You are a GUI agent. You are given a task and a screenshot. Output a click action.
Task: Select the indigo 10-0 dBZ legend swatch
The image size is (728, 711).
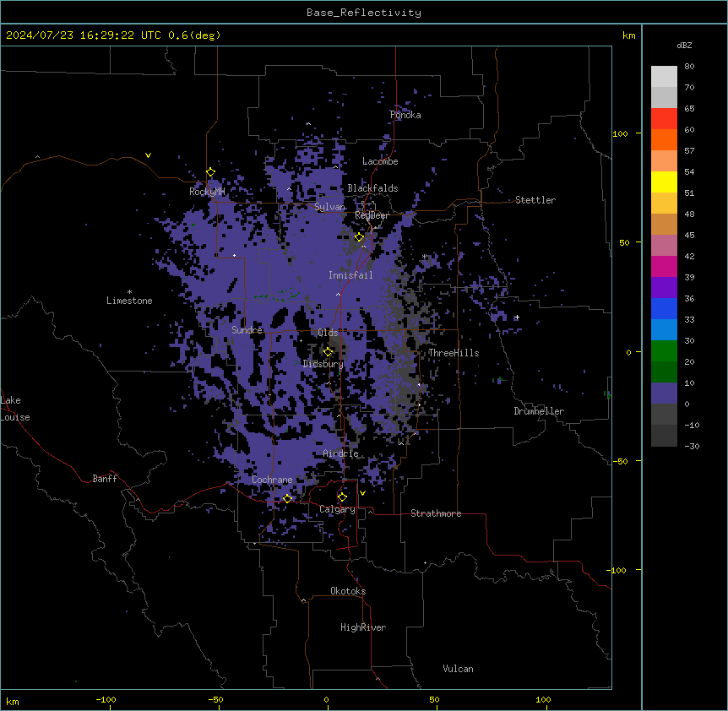[x=664, y=393]
